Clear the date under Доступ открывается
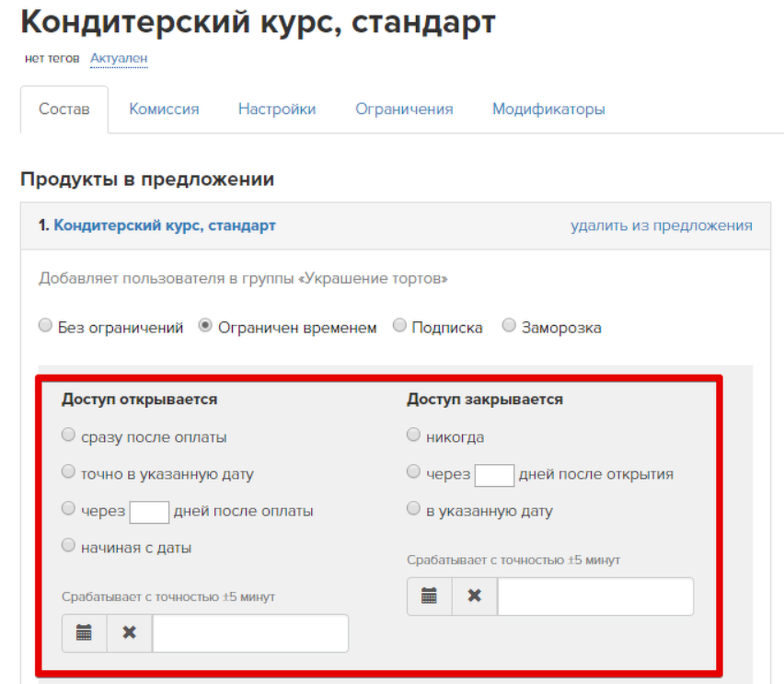784x684 pixels. (130, 633)
